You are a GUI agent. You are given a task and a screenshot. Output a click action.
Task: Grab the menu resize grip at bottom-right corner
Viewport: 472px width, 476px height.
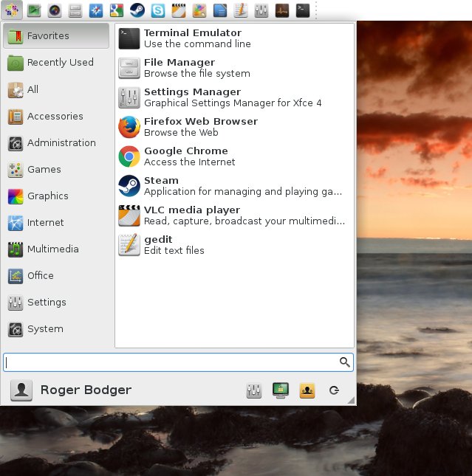351,400
